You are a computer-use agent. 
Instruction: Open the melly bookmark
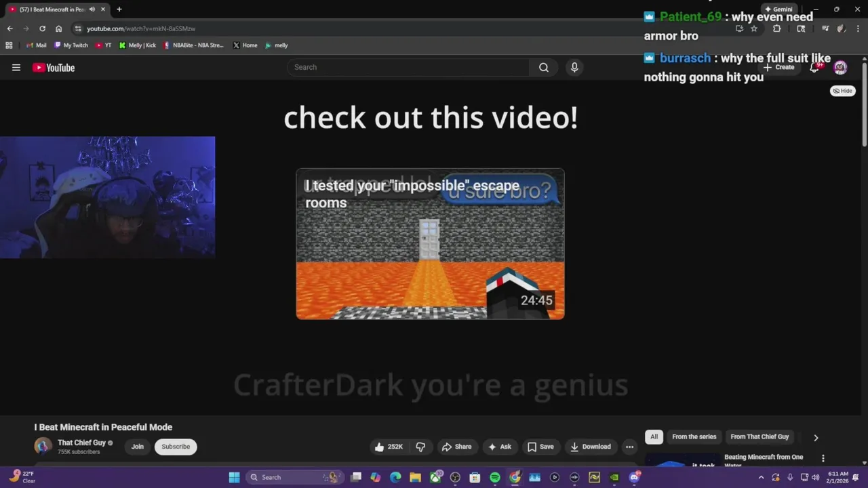click(277, 45)
